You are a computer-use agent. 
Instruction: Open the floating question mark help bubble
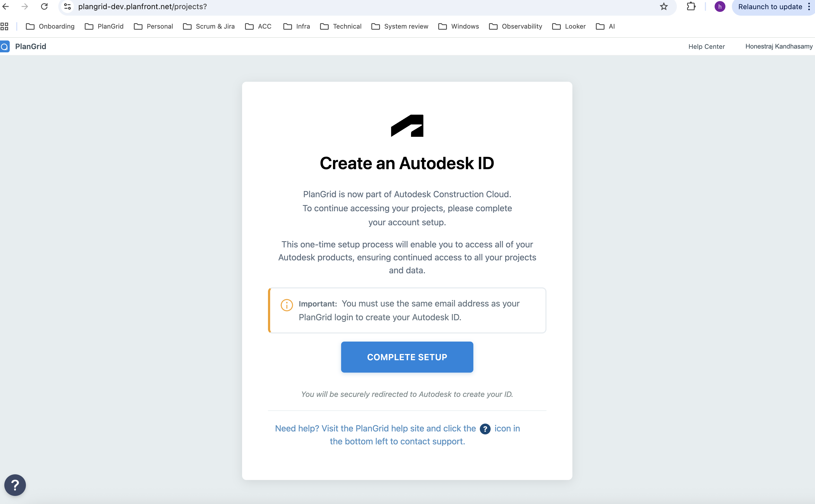(15, 485)
